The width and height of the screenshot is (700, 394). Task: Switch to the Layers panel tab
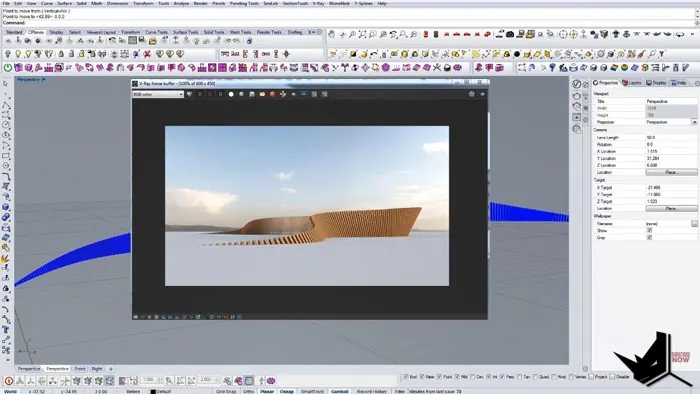tap(632, 83)
